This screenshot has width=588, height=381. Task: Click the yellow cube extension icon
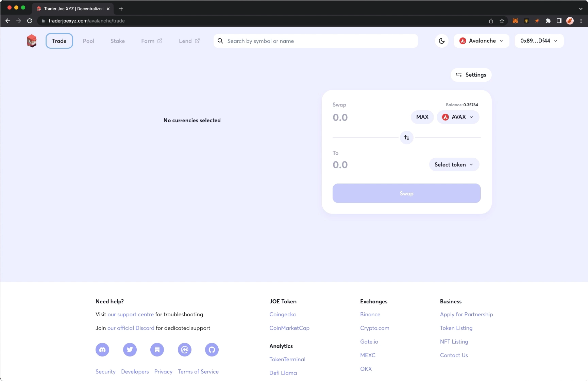[526, 21]
